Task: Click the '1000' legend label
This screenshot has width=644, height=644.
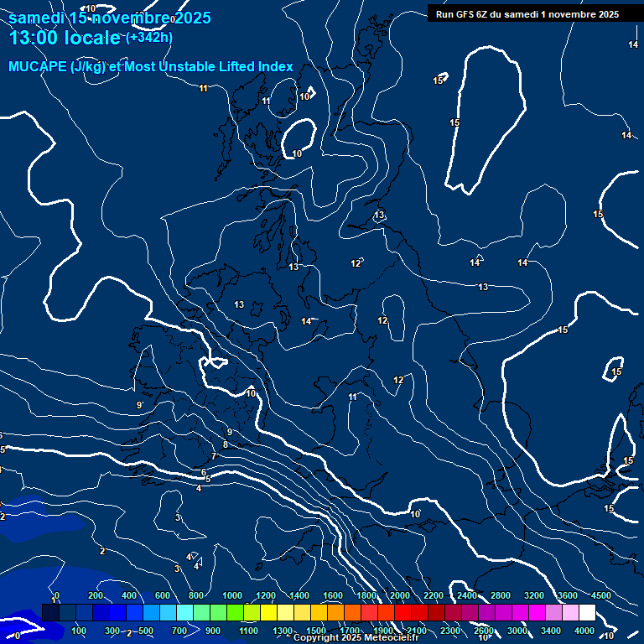Action: pos(232,595)
